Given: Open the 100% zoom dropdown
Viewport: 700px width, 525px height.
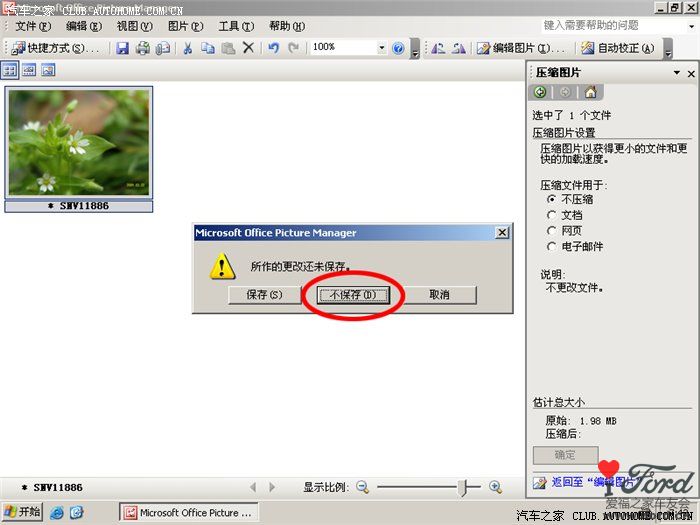Looking at the screenshot, I should (382, 47).
